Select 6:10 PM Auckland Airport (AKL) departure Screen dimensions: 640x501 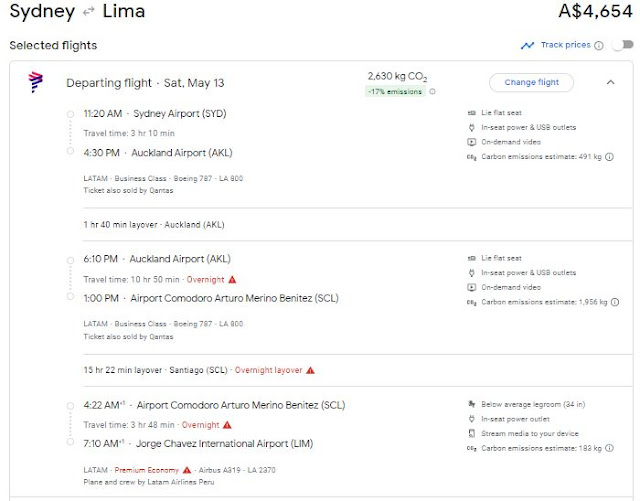click(x=157, y=259)
